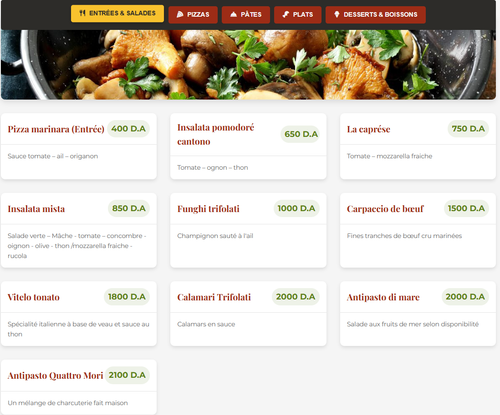This screenshot has width=500, height=415.
Task: Click the Vitelo tonato description text
Action: pyautogui.click(x=78, y=329)
